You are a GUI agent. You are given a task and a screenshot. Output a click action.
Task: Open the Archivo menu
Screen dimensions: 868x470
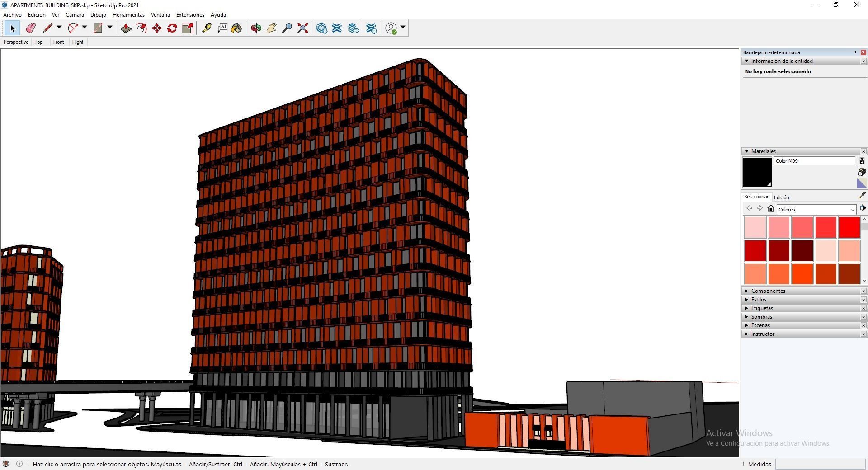[x=12, y=15]
